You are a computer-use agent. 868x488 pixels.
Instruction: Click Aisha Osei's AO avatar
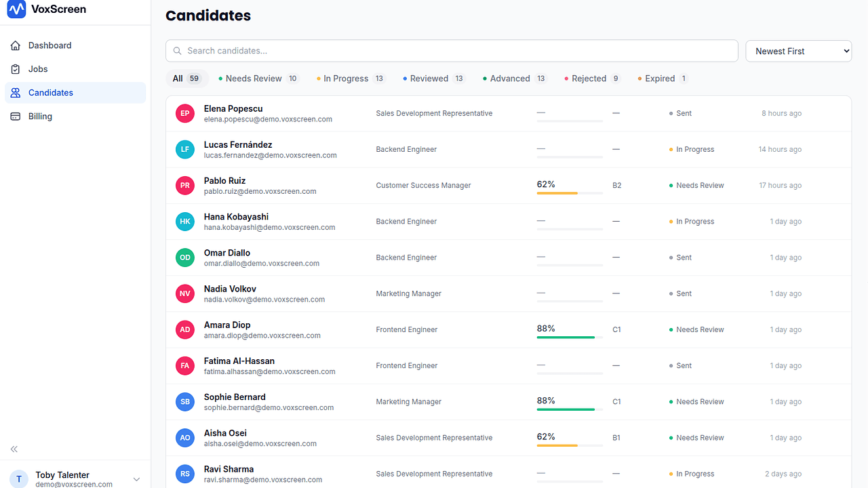[x=185, y=438]
